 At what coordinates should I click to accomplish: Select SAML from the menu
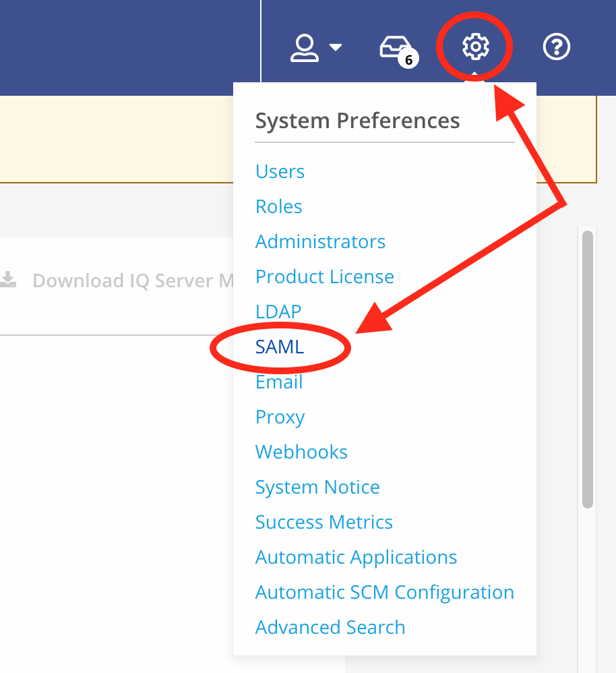(280, 347)
